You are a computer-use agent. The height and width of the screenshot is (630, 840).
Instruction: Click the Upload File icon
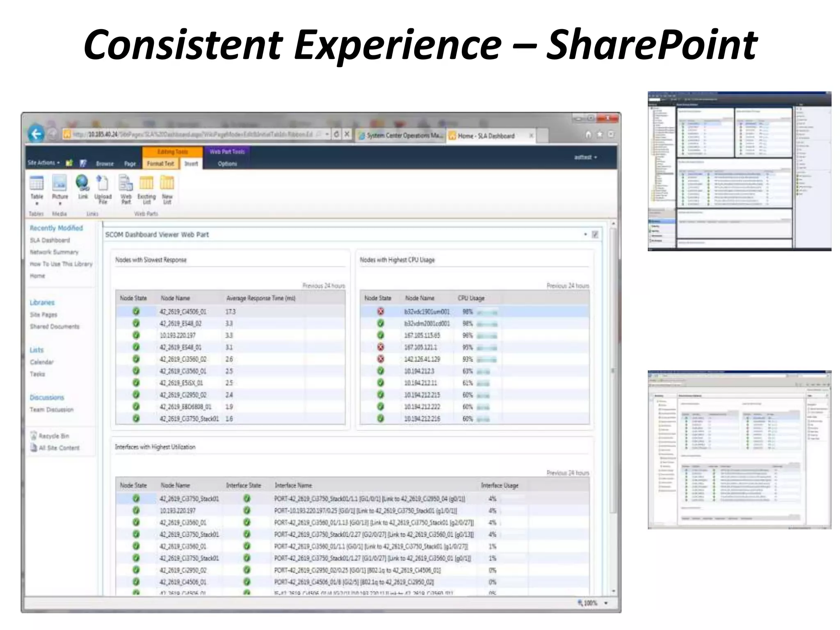[x=103, y=183]
